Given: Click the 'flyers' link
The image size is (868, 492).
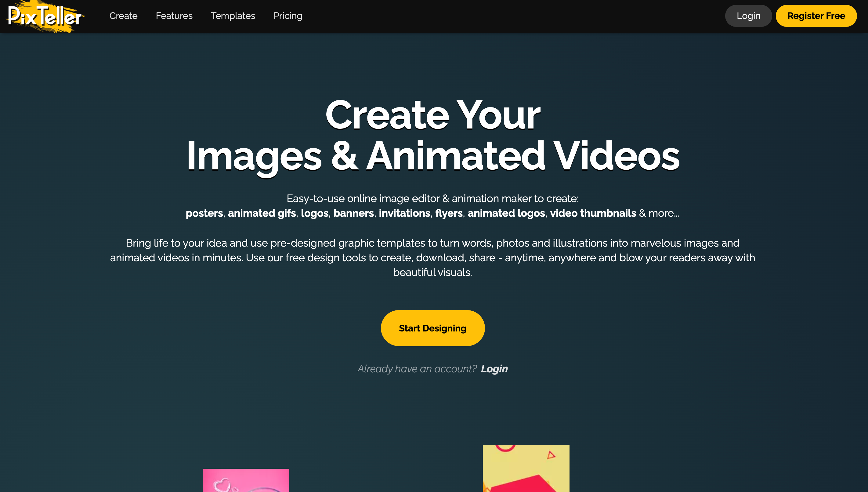Looking at the screenshot, I should 449,213.
